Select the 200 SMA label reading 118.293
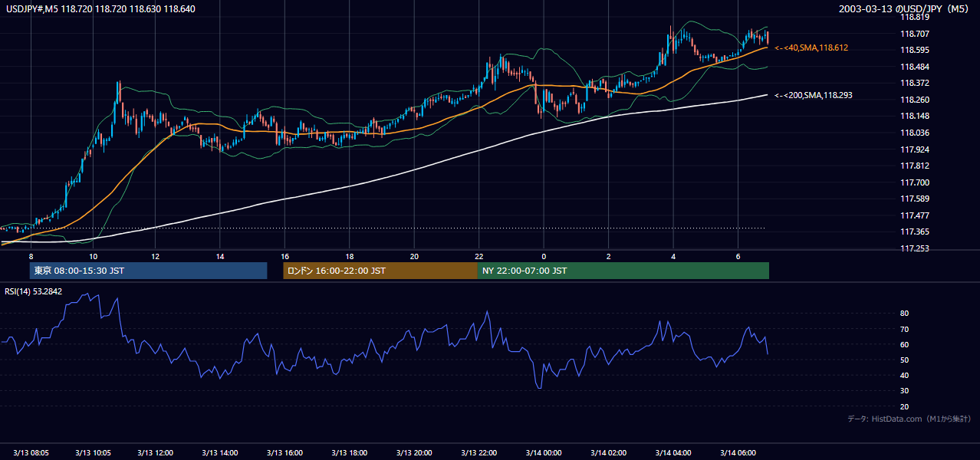This screenshot has width=980, height=460. (814, 95)
